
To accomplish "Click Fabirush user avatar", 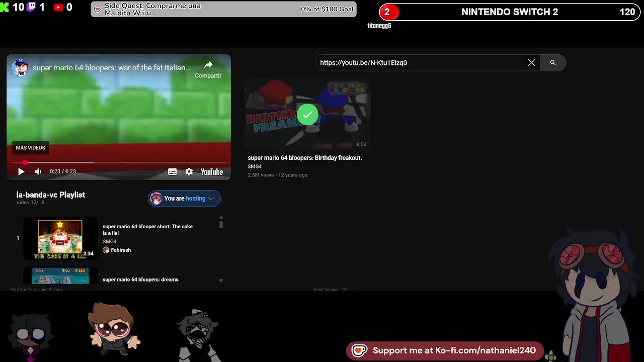I will coord(106,250).
